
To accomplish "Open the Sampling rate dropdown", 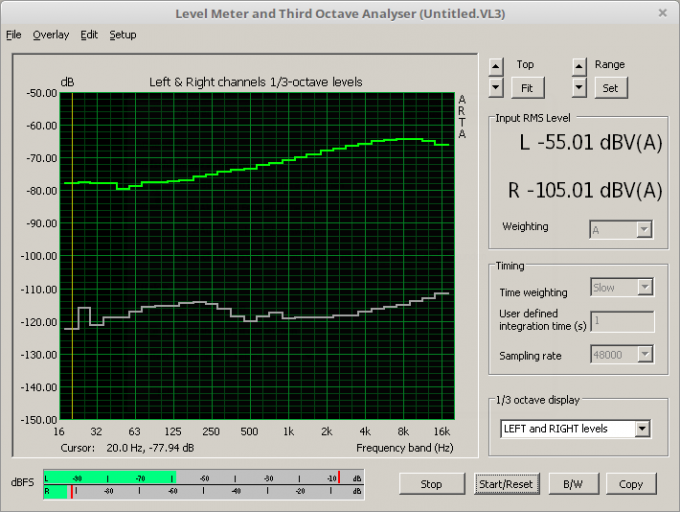I will (644, 355).
